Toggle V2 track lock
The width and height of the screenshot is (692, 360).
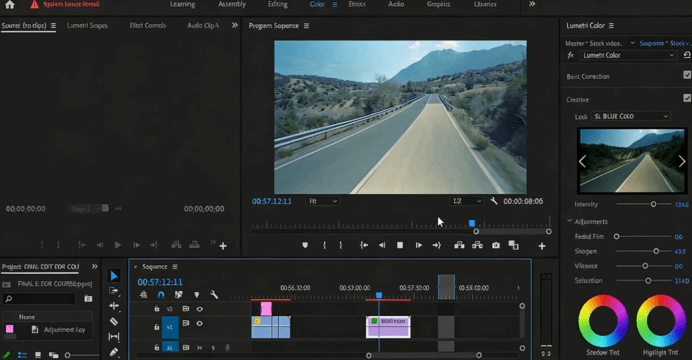point(157,309)
